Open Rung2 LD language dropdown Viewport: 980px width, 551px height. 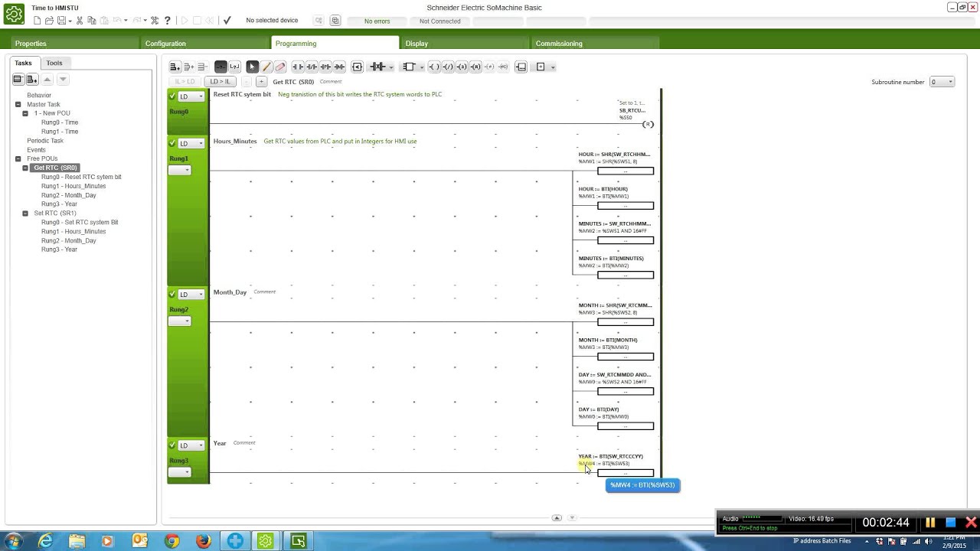(191, 294)
